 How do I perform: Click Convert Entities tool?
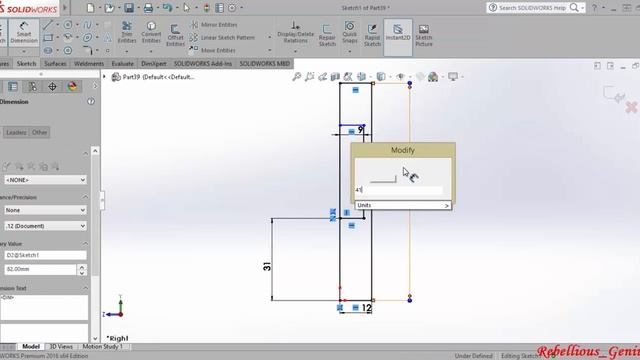151,33
